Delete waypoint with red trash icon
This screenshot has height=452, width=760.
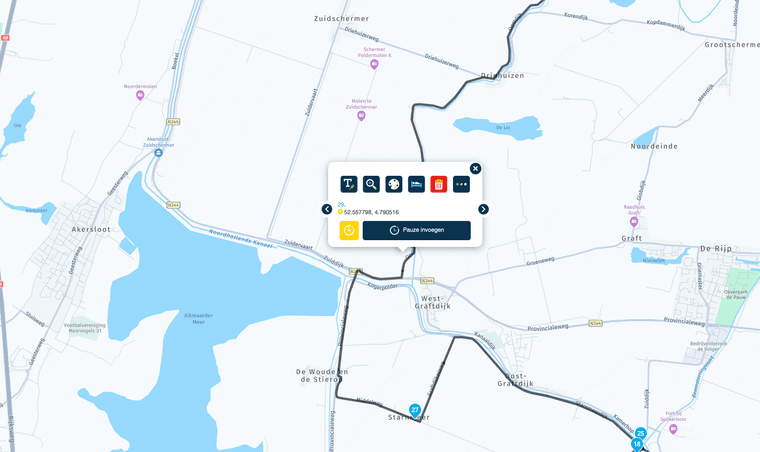[x=439, y=184]
